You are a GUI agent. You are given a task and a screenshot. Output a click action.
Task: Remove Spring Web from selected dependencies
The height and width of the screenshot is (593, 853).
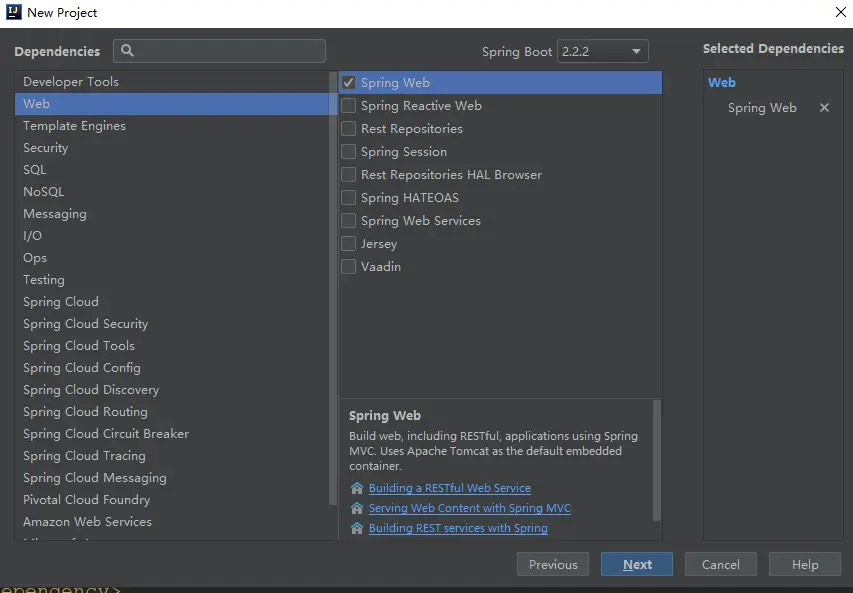[x=824, y=108]
